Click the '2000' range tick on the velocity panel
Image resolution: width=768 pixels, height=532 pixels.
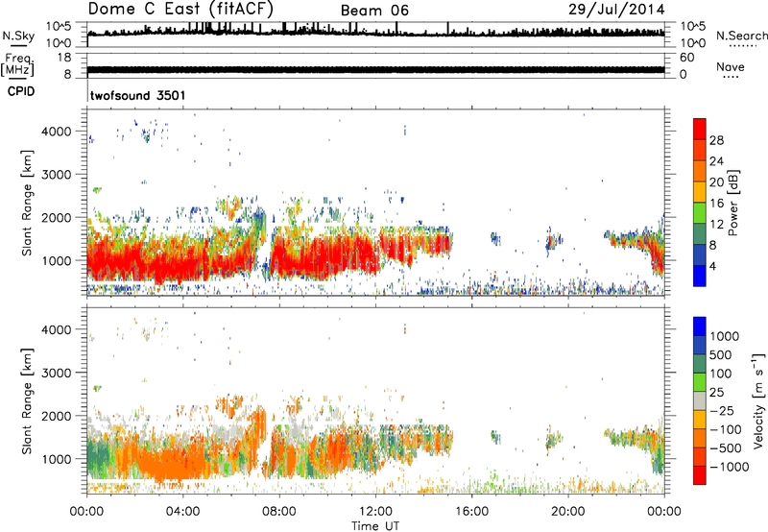[57, 417]
